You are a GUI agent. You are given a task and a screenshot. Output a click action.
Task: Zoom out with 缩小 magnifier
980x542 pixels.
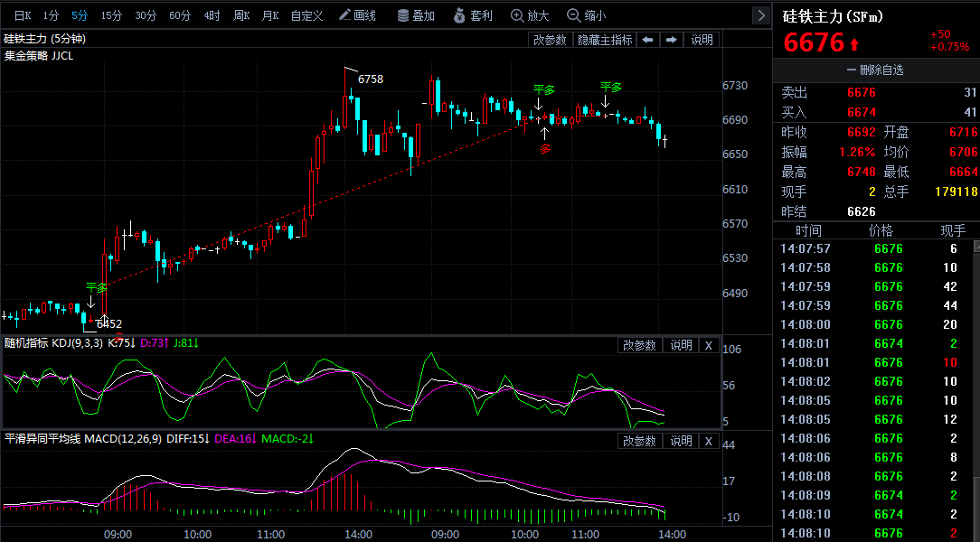pyautogui.click(x=586, y=15)
